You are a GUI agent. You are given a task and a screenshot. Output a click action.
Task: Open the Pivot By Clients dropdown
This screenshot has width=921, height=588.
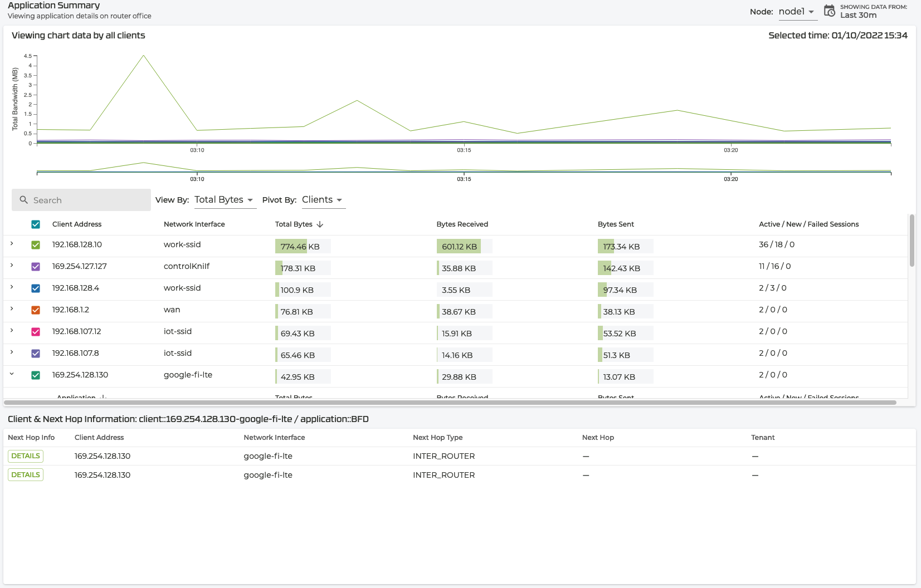pos(322,200)
